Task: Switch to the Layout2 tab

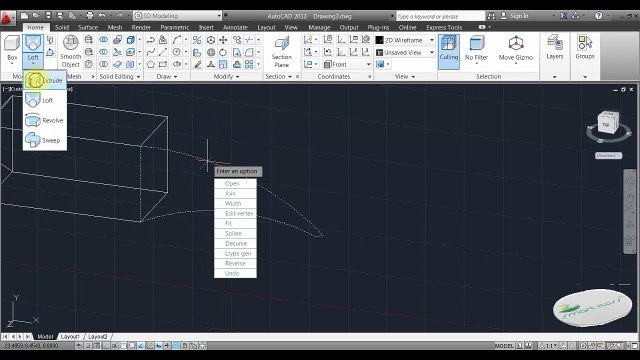Action: pos(98,337)
